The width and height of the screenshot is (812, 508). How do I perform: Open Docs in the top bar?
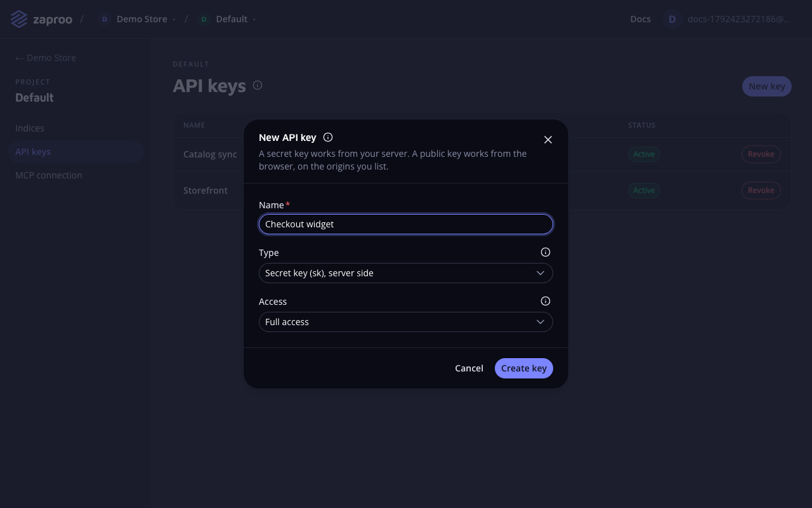(641, 19)
